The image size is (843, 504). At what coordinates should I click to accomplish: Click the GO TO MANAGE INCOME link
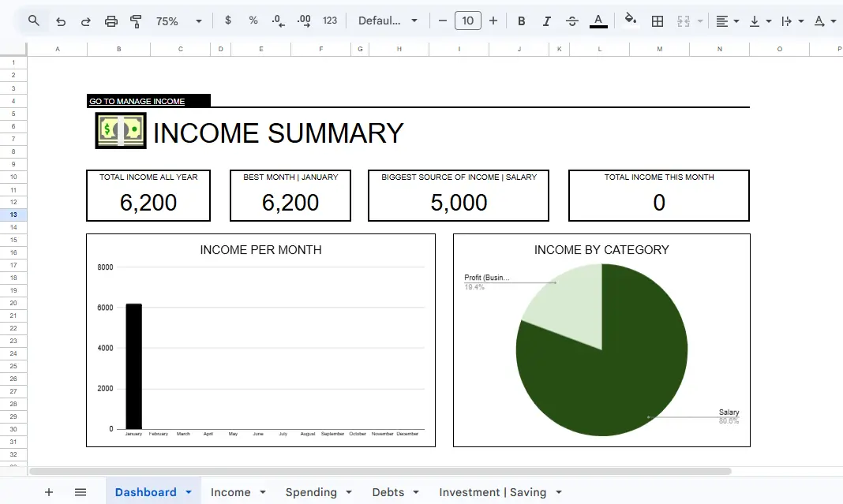click(x=136, y=101)
